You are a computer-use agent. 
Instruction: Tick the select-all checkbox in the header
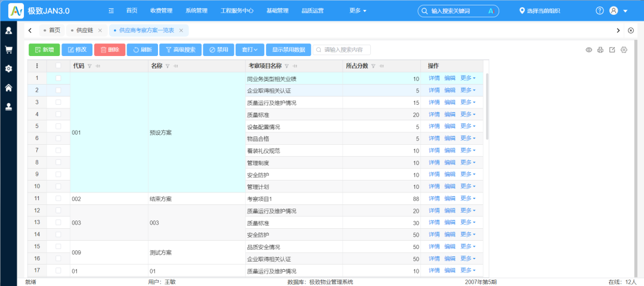click(58, 66)
